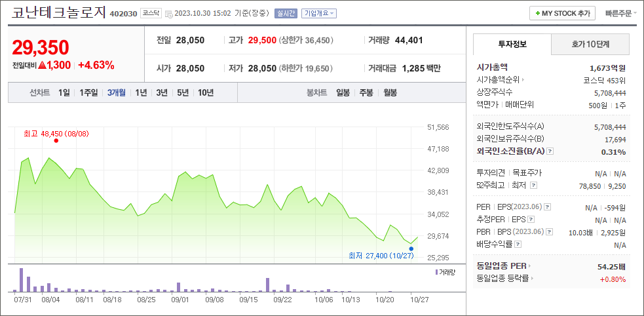The image size is (644, 316).
Task: Click the 고가 value 29,500
Action: coord(262,40)
